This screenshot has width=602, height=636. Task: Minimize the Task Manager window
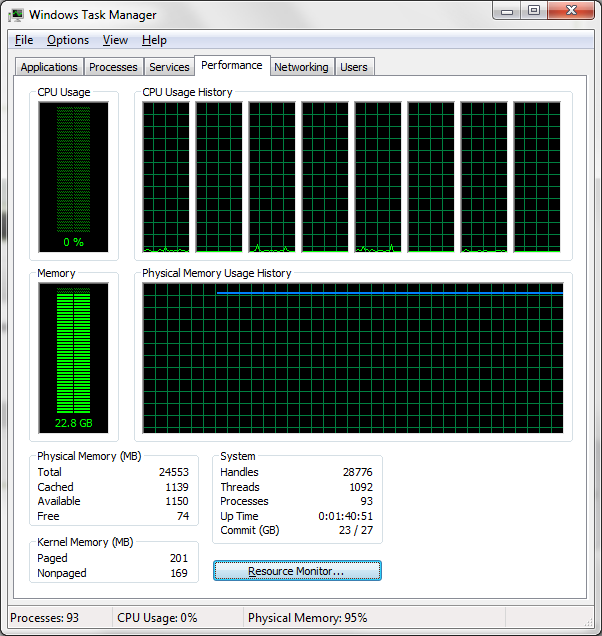(x=507, y=11)
